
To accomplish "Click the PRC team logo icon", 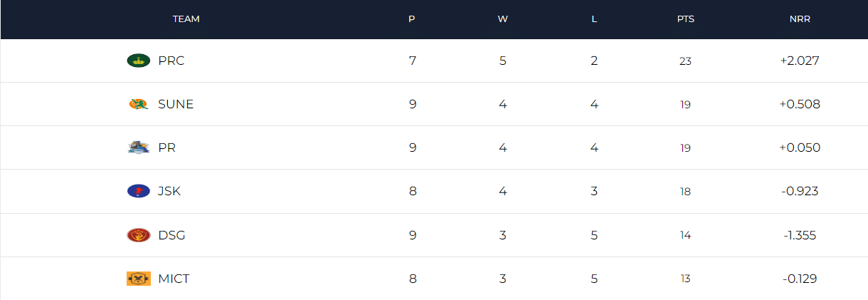I will click(x=139, y=61).
